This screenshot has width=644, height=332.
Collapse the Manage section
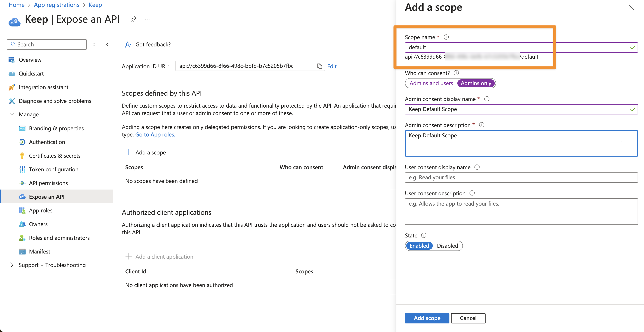[x=12, y=114]
